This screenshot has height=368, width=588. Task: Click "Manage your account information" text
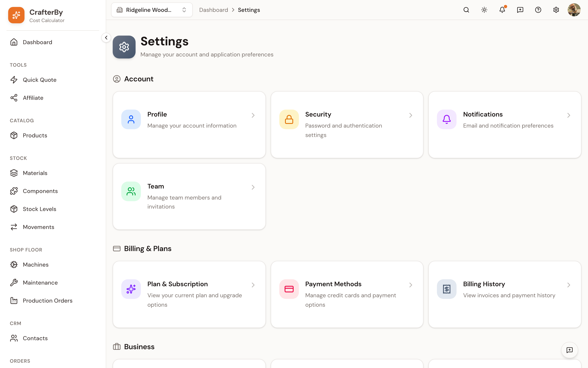192,126
